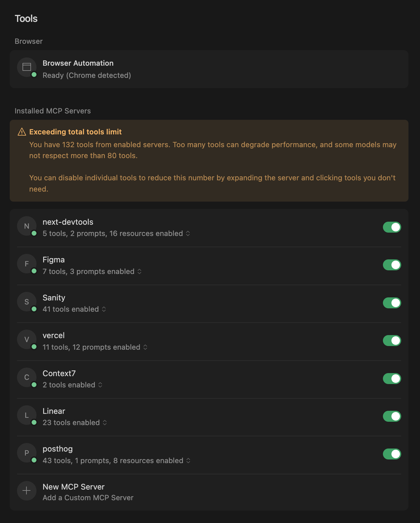
Task: Expand vercel tools and prompts list
Action: click(x=145, y=347)
